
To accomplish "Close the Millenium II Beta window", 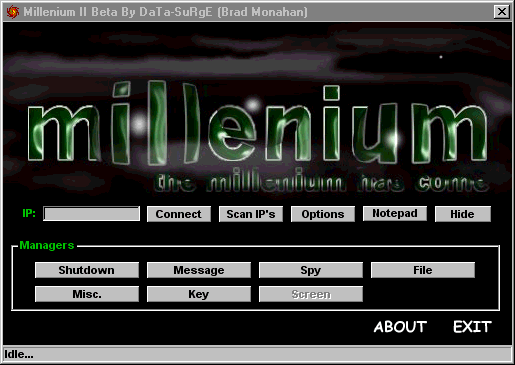I will [501, 12].
